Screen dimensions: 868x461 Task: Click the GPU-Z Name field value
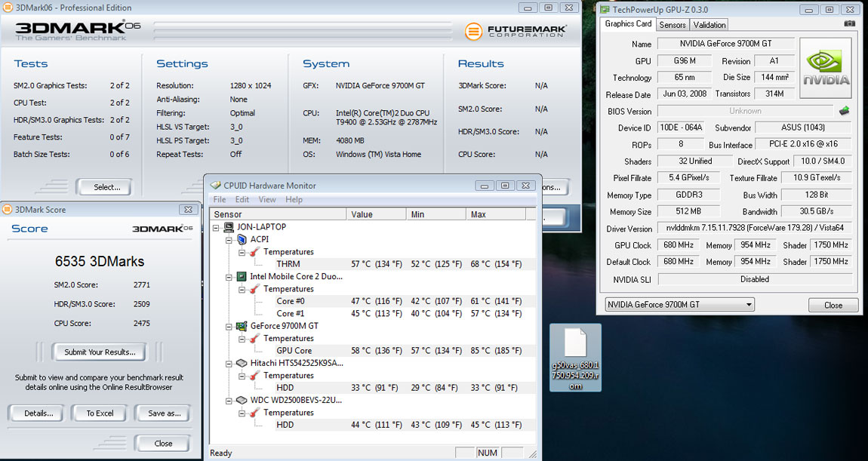click(x=726, y=44)
